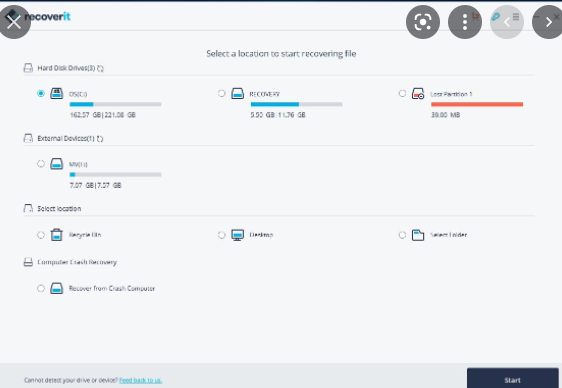562x388 pixels.
Task: Pick the Select Folder radio button
Action: (x=402, y=235)
